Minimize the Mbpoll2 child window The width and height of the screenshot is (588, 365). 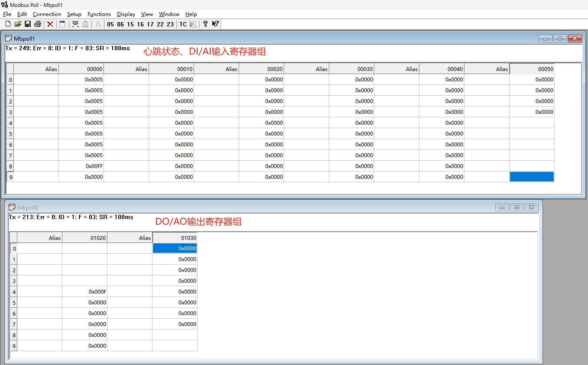[502, 207]
